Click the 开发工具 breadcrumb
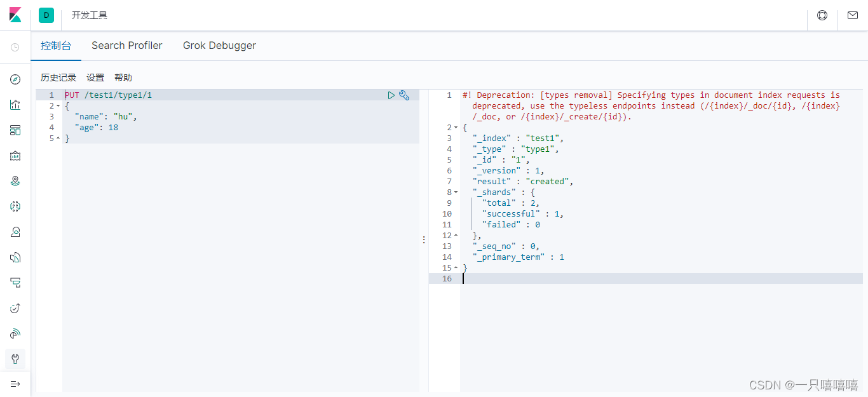Screen dimensions: 868x397 pos(90,15)
